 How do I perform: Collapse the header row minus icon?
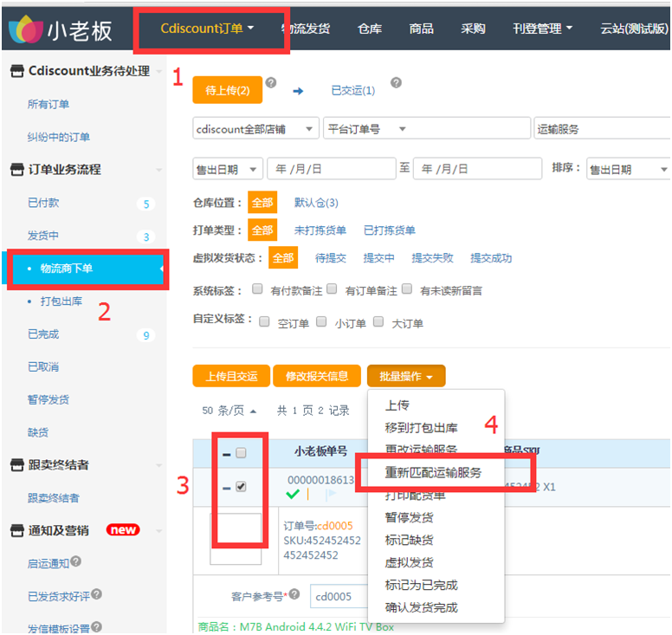(x=227, y=454)
